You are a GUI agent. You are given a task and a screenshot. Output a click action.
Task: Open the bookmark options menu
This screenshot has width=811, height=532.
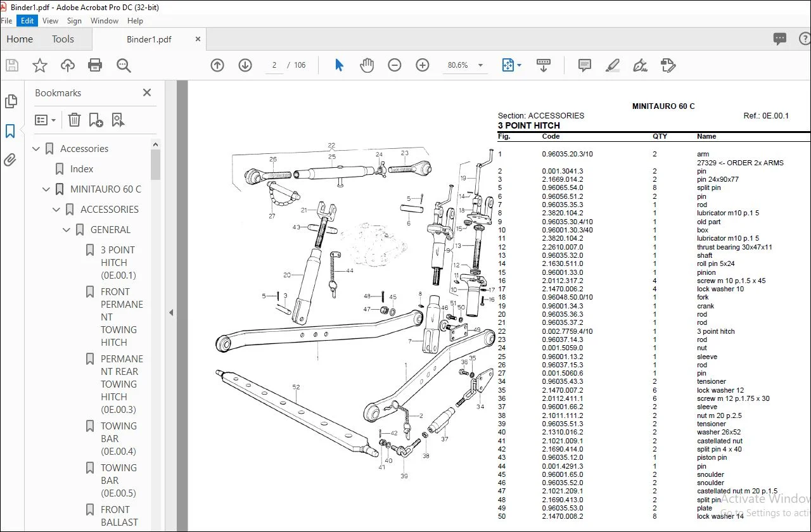45,120
